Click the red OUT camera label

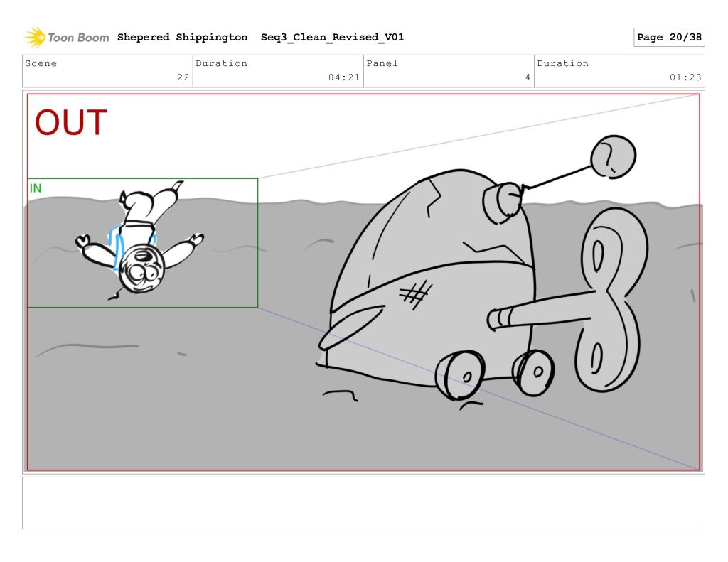pyautogui.click(x=71, y=123)
